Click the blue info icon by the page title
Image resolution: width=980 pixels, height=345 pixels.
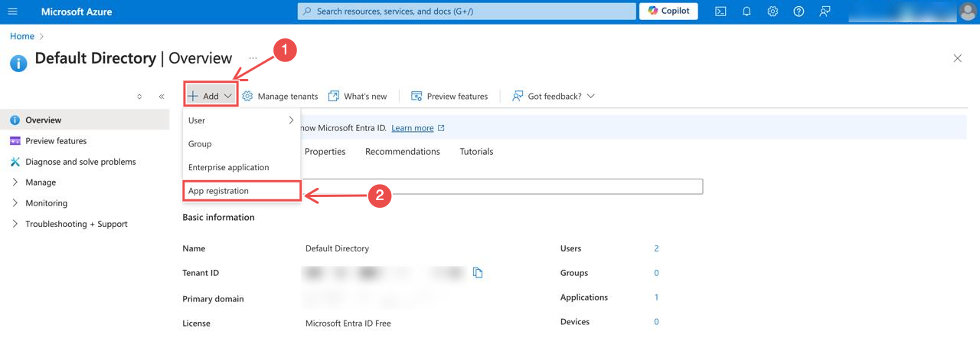[x=18, y=63]
